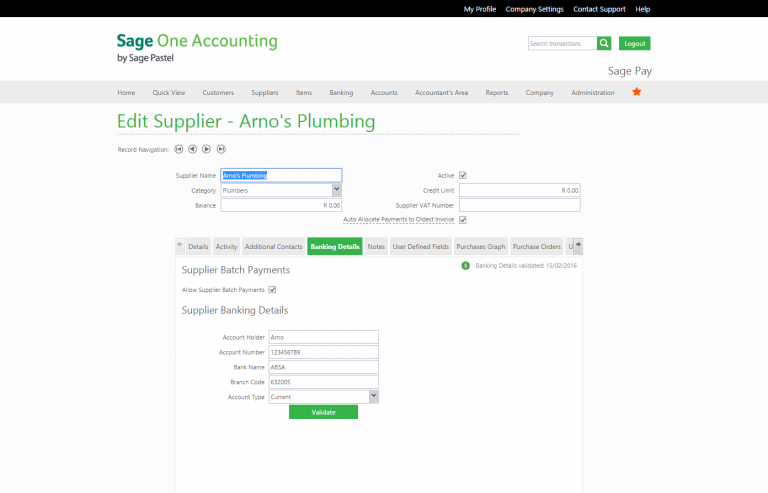The image size is (768, 493).
Task: Switch to the Activity tab
Action: (226, 246)
